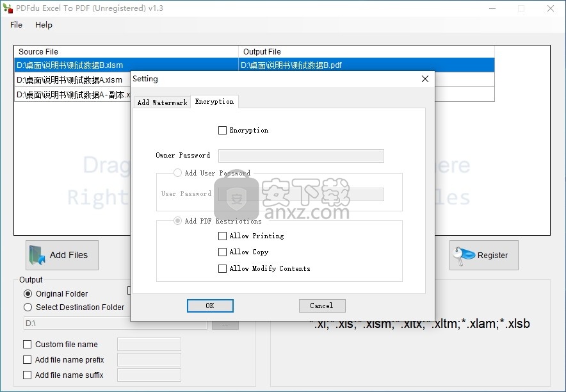Select Add User Password radio button
Image resolution: width=566 pixels, height=392 pixels.
coord(177,173)
